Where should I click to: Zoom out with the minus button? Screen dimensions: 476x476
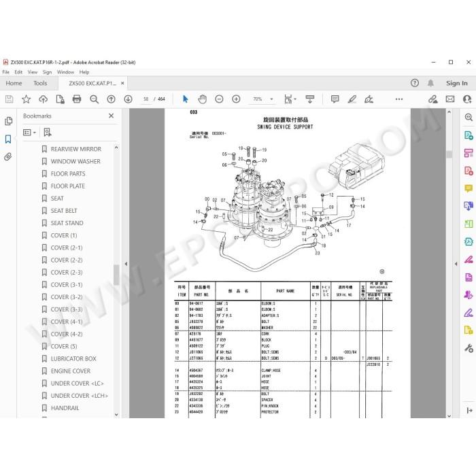click(219, 99)
